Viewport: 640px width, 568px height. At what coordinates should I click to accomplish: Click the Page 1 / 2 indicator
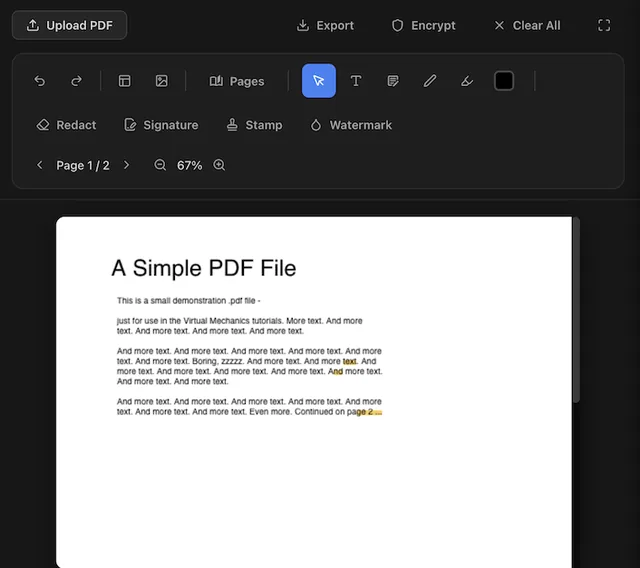point(83,165)
